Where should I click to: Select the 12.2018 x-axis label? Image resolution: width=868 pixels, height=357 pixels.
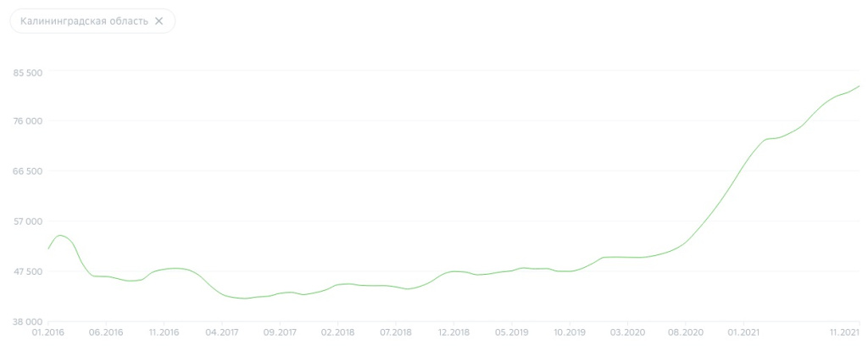tap(453, 332)
